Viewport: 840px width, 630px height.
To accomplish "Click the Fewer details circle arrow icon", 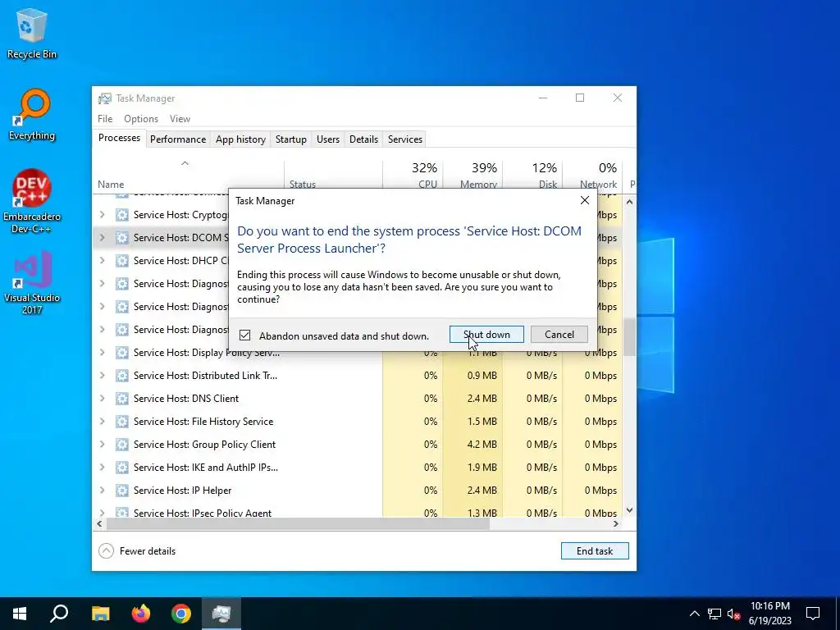I will (x=106, y=550).
